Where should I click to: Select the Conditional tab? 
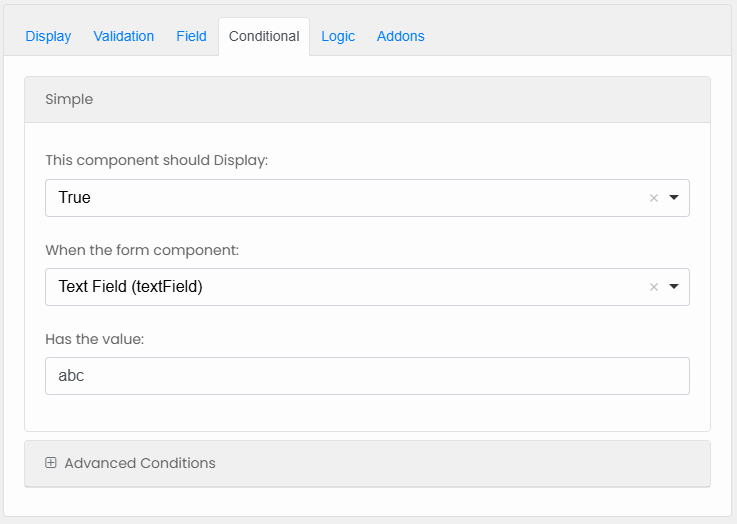(x=264, y=36)
